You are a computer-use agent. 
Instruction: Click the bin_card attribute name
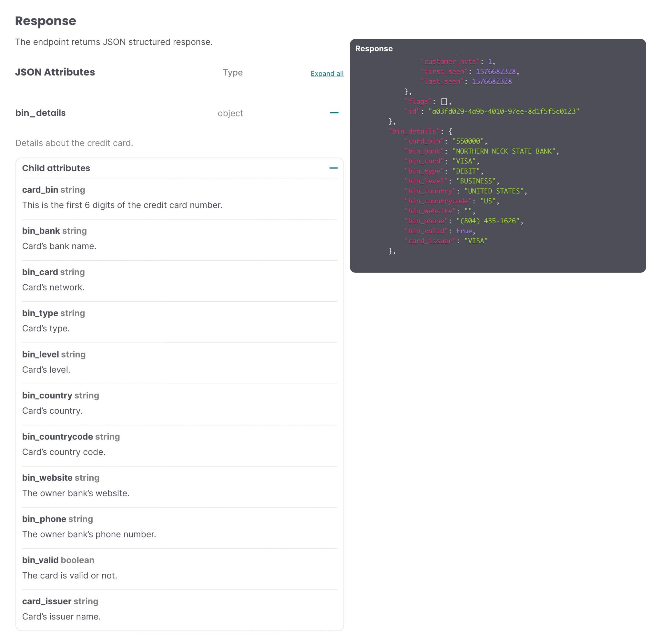coord(40,272)
